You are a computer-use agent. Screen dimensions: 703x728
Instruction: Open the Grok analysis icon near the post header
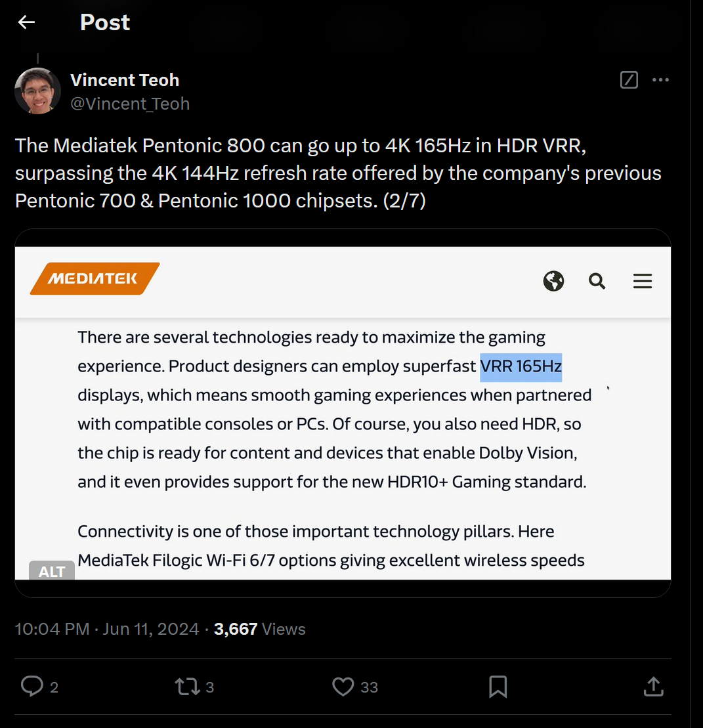click(x=628, y=79)
